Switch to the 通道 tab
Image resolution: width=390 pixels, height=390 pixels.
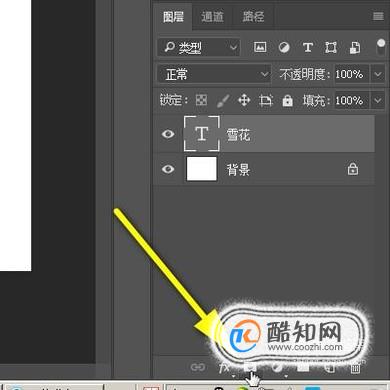[x=212, y=16]
